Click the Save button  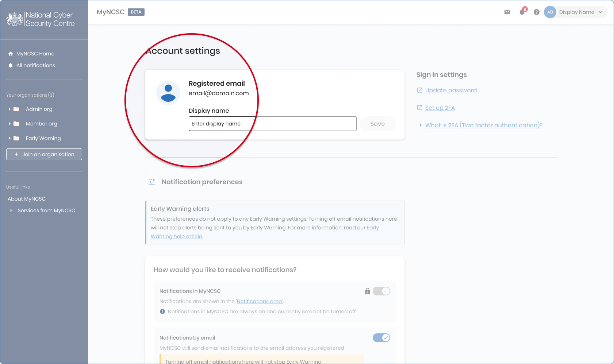pyautogui.click(x=378, y=124)
